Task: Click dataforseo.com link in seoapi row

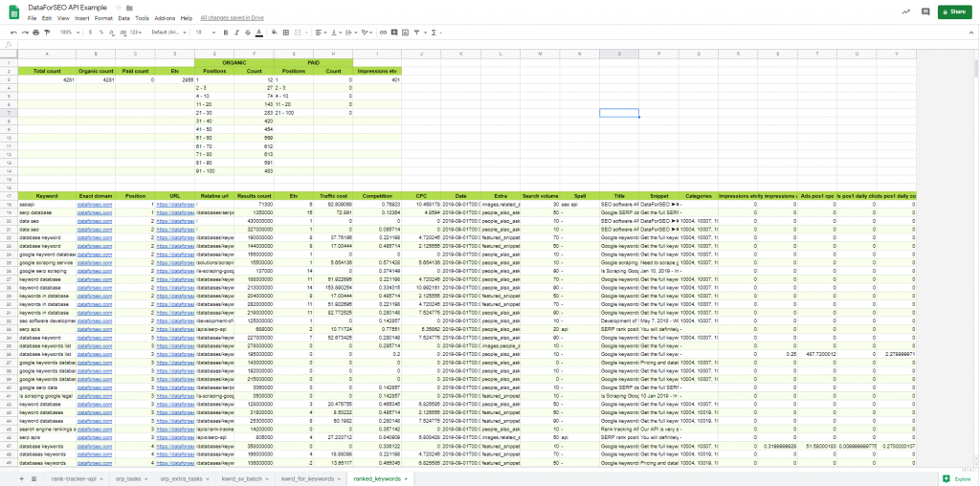Action: coord(95,205)
